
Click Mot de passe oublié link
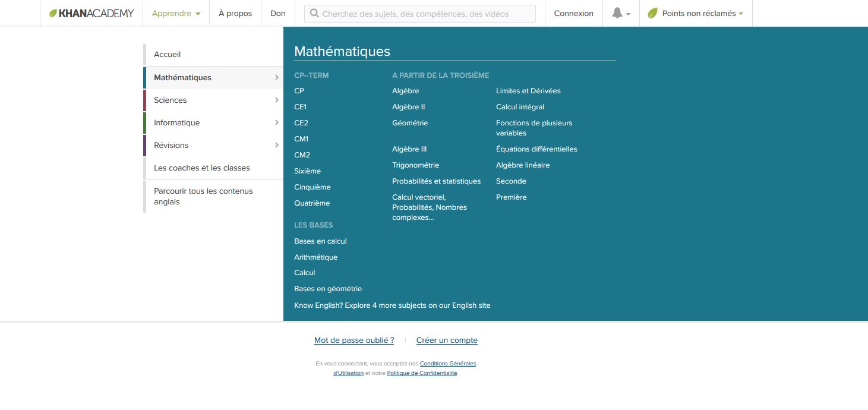(353, 340)
